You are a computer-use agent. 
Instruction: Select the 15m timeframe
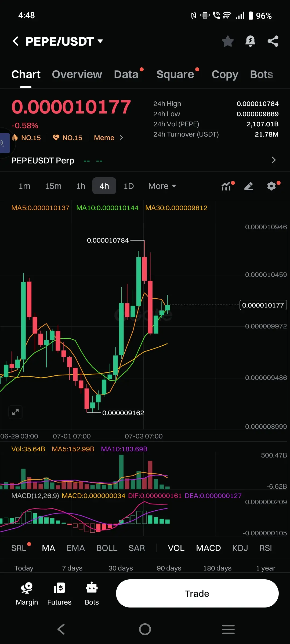point(53,186)
